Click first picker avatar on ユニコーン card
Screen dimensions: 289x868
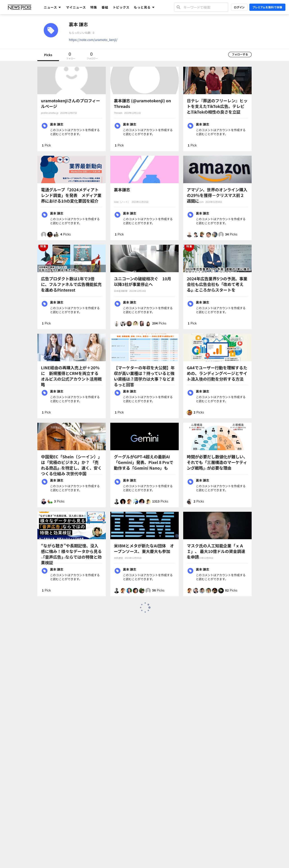pyautogui.click(x=116, y=324)
